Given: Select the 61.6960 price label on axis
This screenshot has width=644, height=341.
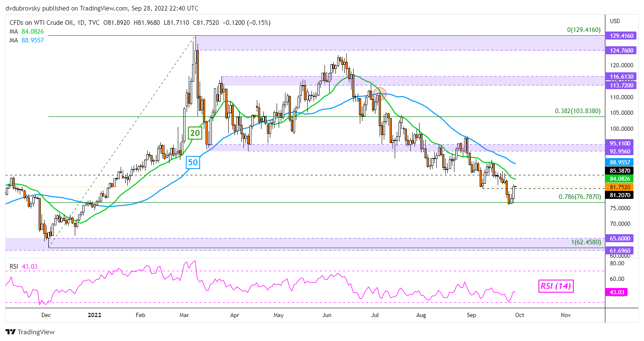Looking at the screenshot, I should [620, 251].
